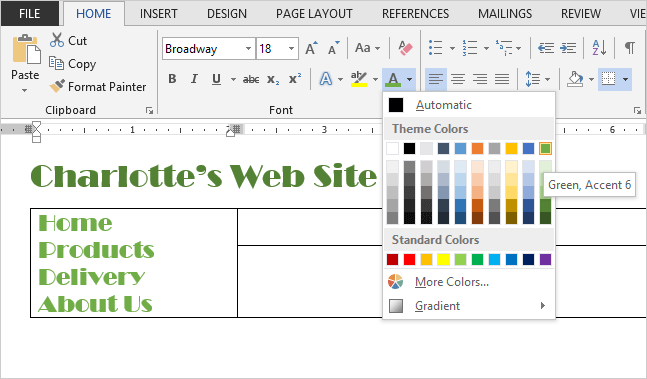
Task: Expand the Gradient submenu
Action: click(x=469, y=306)
